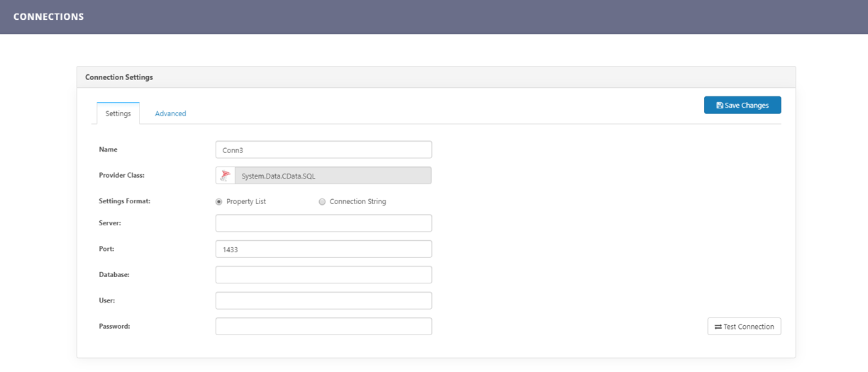Choose the Connection String radio option

click(x=322, y=202)
